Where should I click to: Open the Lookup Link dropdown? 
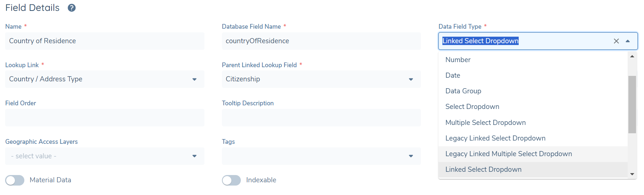click(194, 79)
